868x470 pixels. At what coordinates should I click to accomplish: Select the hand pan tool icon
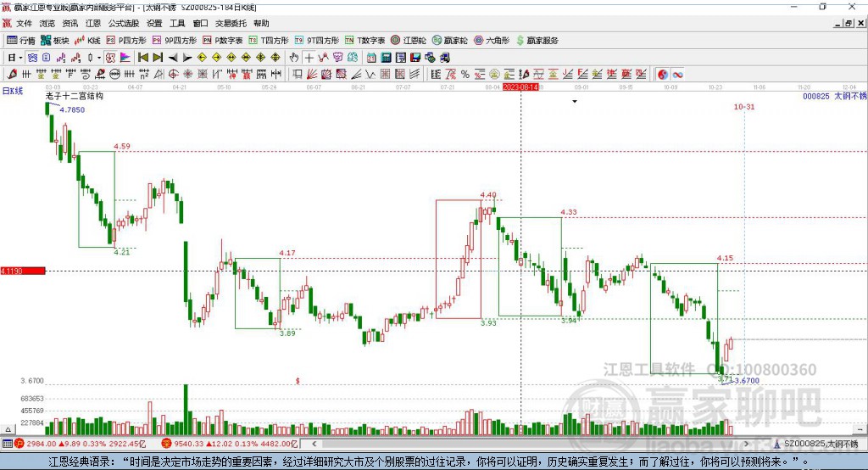294,57
